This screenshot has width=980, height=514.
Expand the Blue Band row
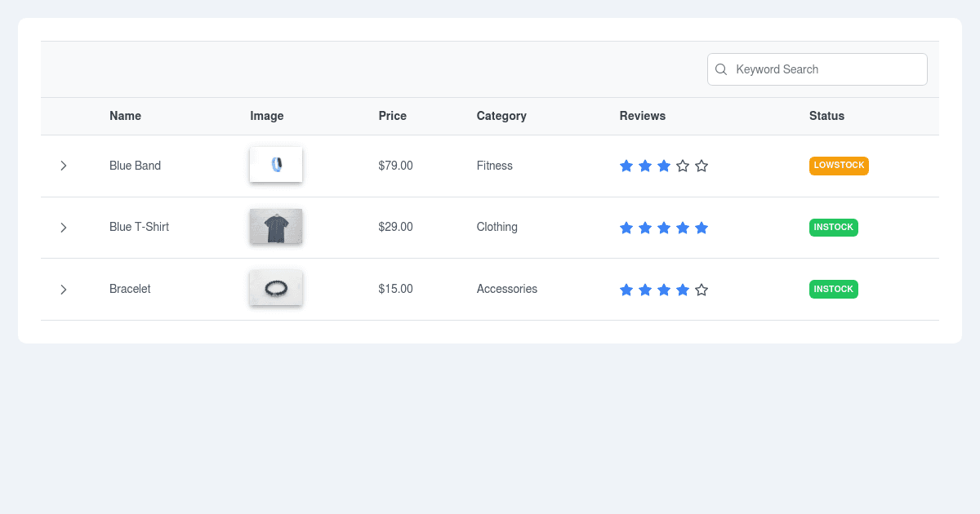point(64,166)
